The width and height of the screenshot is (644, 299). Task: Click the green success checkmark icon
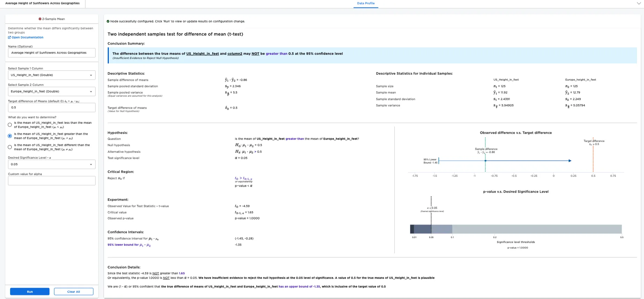tap(108, 21)
